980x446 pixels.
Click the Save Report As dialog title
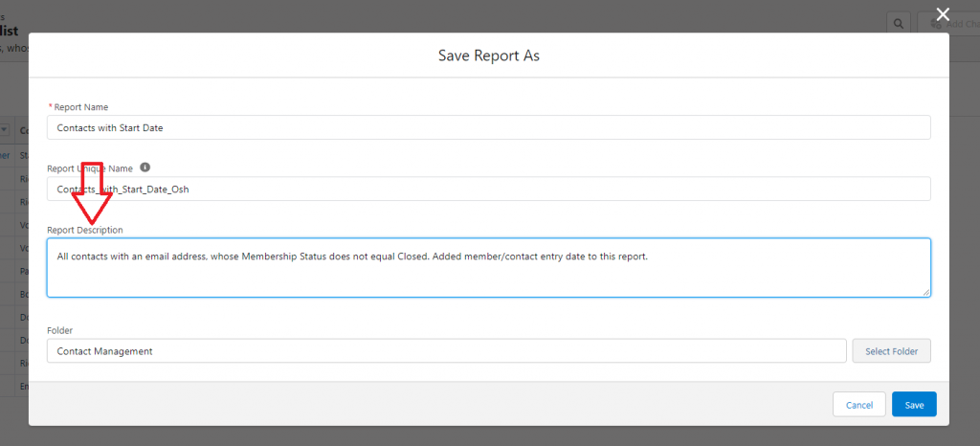click(x=488, y=56)
